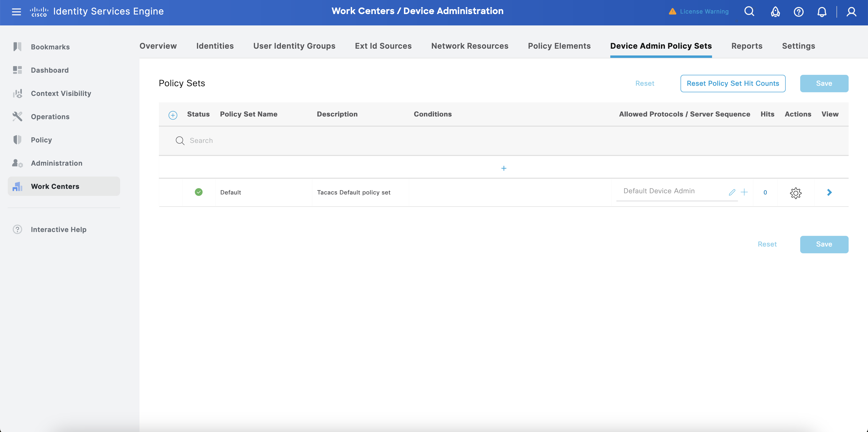Click Allowed Protocols / Server Sequence header

[x=684, y=114]
